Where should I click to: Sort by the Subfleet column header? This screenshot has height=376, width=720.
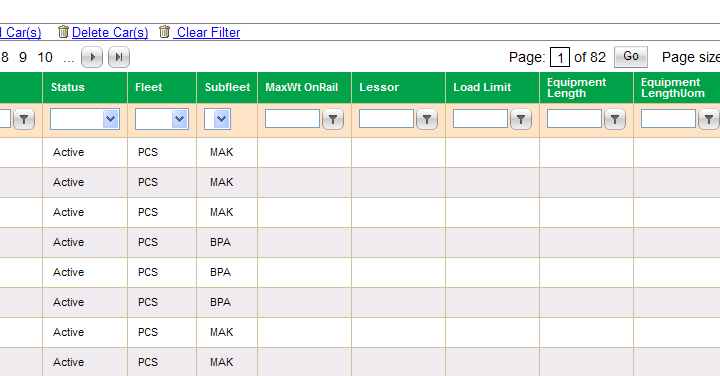(227, 87)
